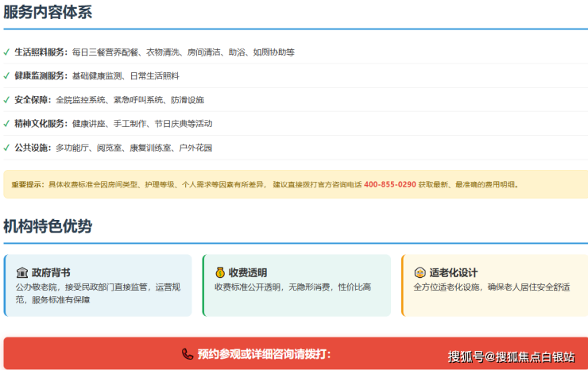Screen dimensions: 588x370
Task: Click the checkmark beside 健康监测服务
Action: click(6, 76)
